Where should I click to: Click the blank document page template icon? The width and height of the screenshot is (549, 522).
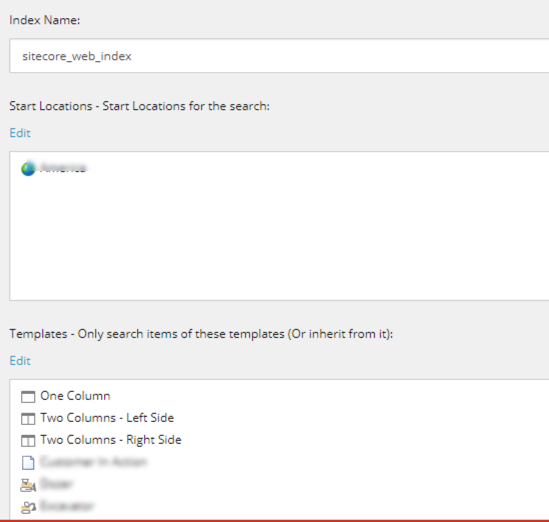point(28,462)
